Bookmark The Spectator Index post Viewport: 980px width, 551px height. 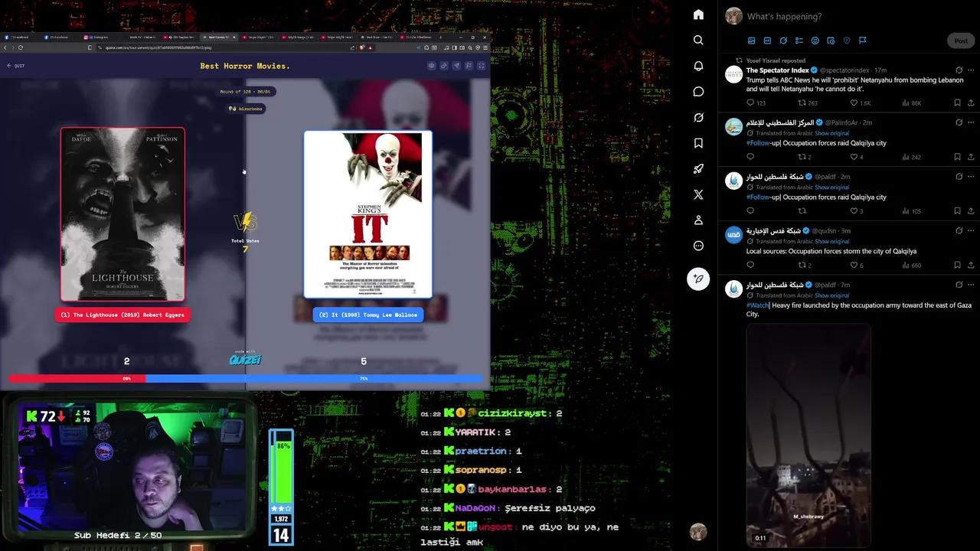click(x=957, y=103)
